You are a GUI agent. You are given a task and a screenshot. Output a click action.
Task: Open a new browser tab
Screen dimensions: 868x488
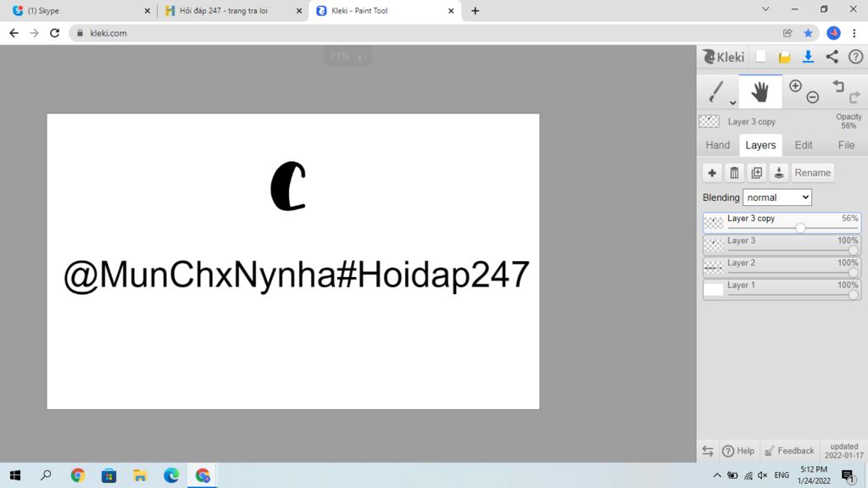pos(475,10)
